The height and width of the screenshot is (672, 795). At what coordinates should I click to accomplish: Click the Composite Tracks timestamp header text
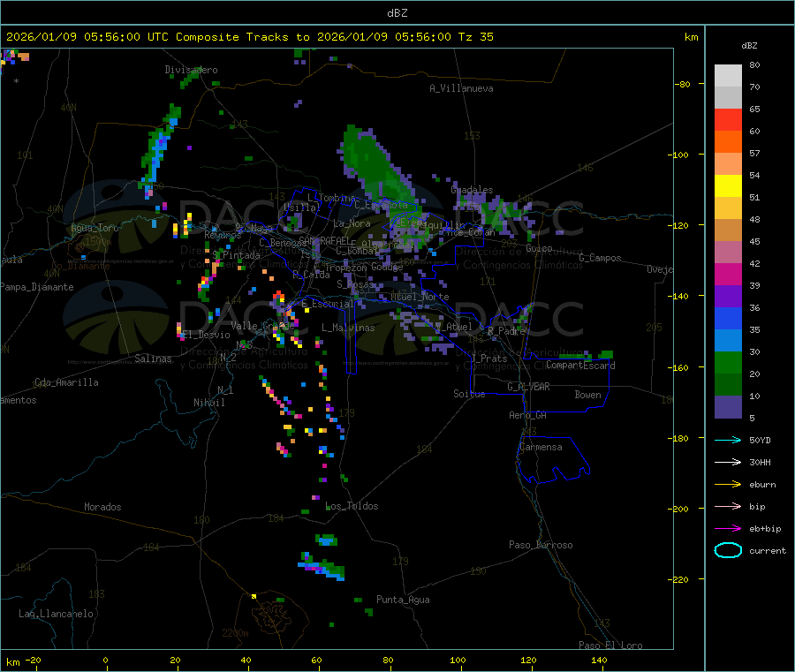pyautogui.click(x=249, y=37)
